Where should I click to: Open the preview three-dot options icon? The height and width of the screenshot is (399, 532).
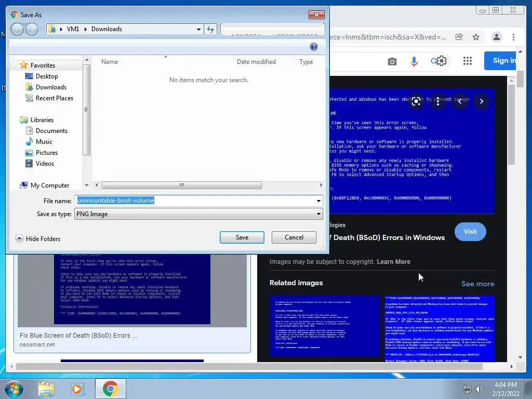point(438,101)
